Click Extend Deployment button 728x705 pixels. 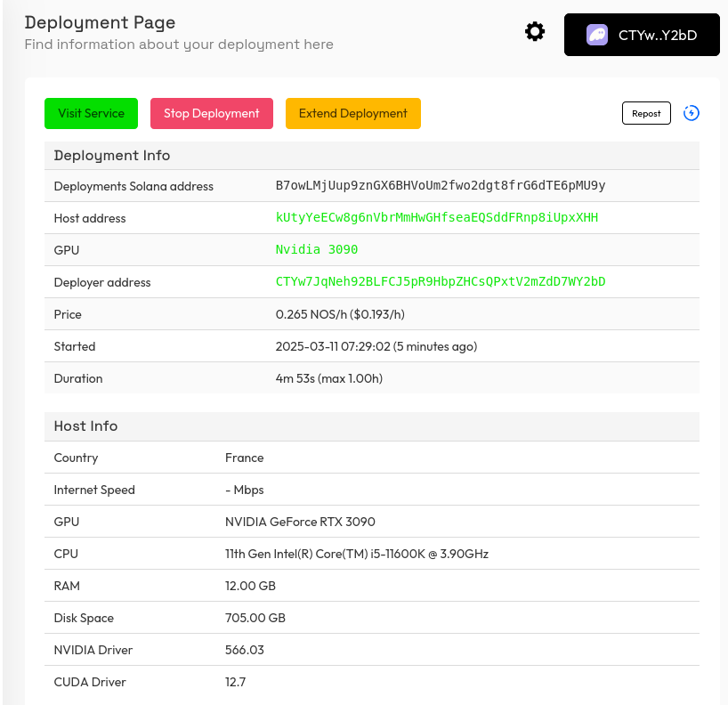pos(352,113)
